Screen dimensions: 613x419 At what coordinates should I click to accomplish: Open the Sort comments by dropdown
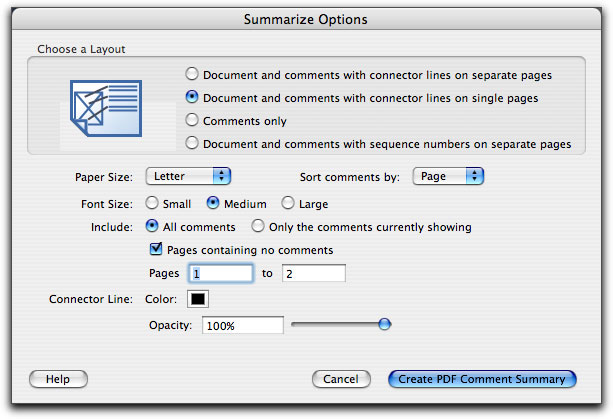tap(448, 176)
